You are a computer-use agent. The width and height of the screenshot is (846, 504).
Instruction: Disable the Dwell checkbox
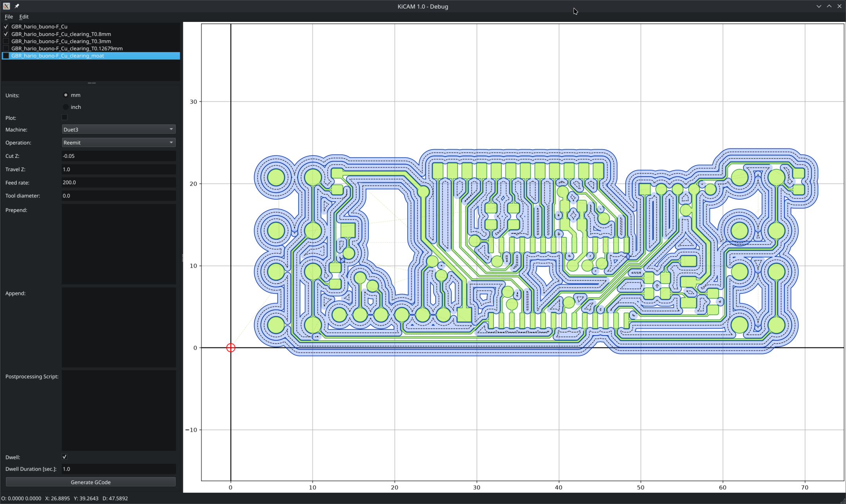tap(65, 457)
